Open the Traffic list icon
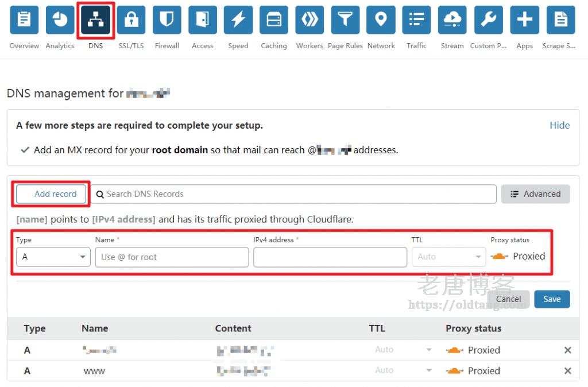Image resolution: width=588 pixels, height=387 pixels. coord(417,20)
